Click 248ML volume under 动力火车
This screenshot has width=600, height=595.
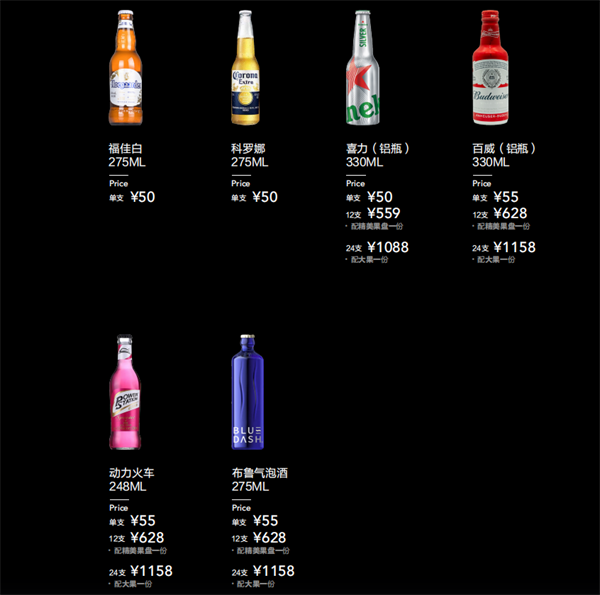(127, 487)
